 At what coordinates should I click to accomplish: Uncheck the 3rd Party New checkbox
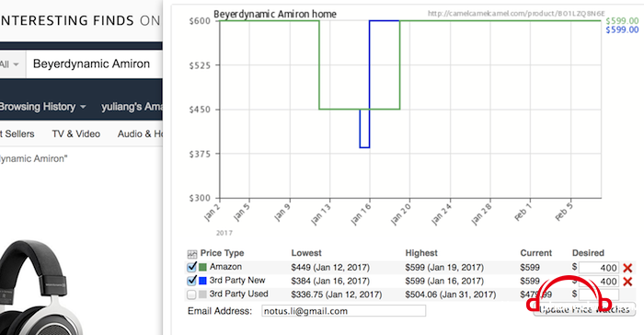tap(191, 281)
